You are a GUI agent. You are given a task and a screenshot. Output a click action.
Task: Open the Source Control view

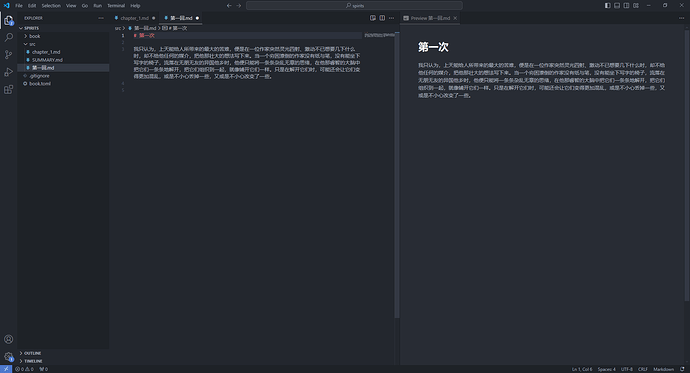coord(8,55)
